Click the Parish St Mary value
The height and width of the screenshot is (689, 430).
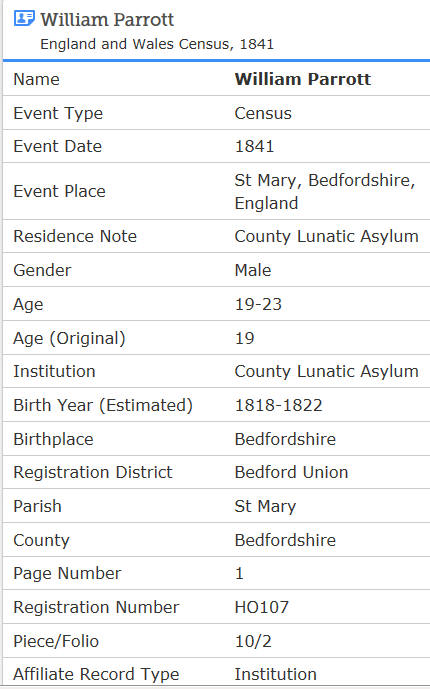[x=265, y=506]
